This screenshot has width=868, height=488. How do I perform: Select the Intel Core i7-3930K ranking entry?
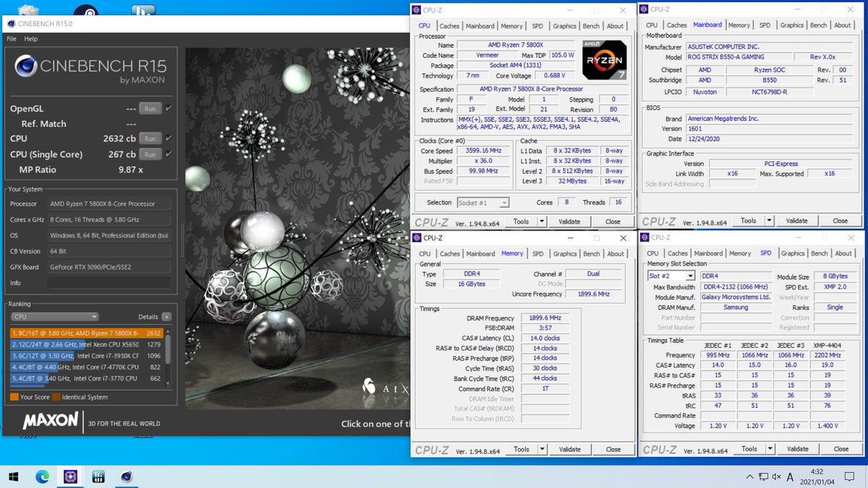pyautogui.click(x=86, y=356)
